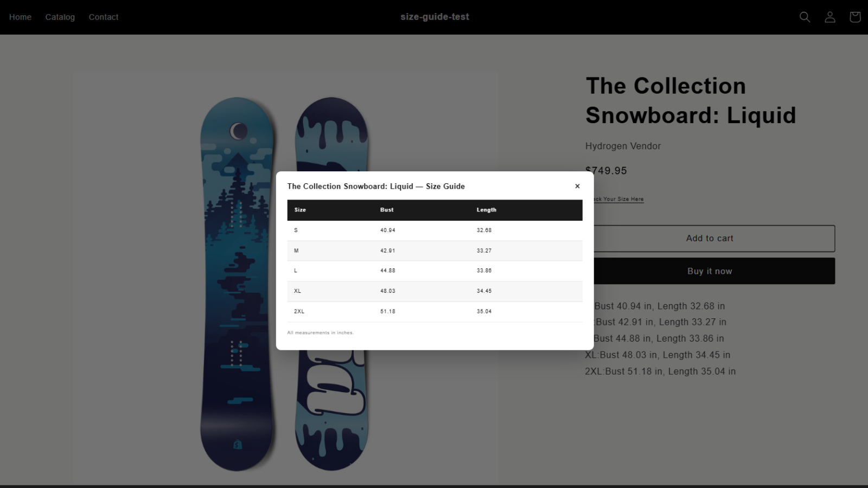Close the Size Guide popup
This screenshot has height=488, width=868.
(577, 186)
